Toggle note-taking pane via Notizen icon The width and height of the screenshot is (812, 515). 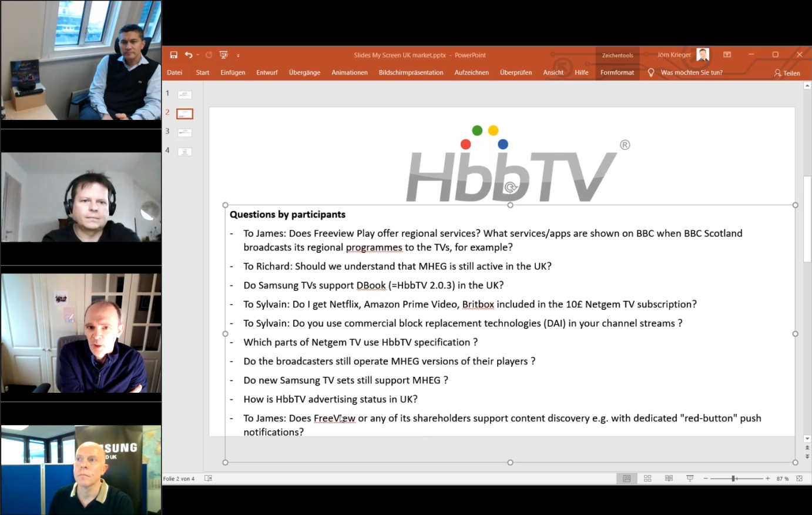[x=207, y=478]
